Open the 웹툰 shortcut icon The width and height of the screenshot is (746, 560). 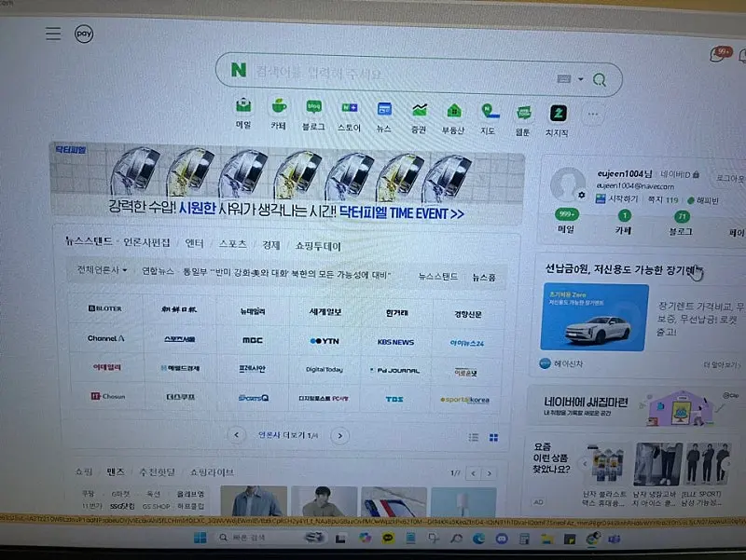click(x=523, y=113)
